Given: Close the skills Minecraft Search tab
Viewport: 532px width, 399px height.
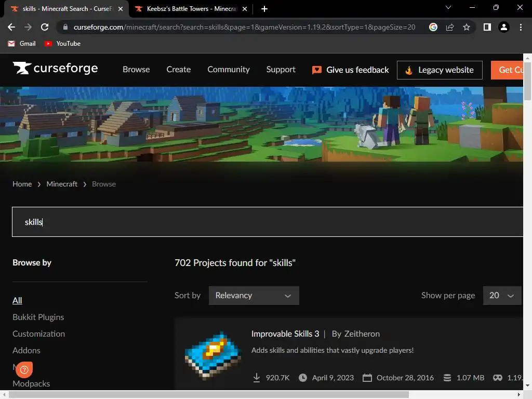Looking at the screenshot, I should pos(121,9).
